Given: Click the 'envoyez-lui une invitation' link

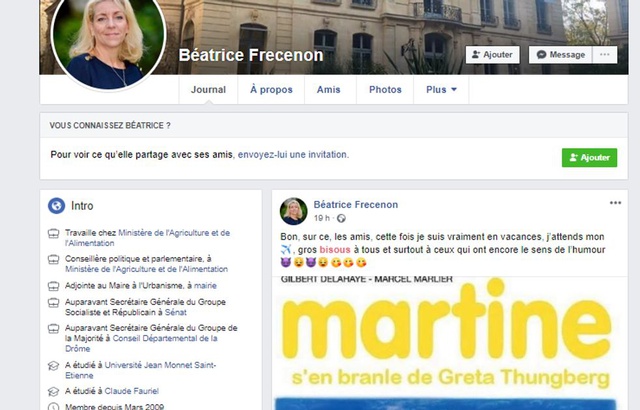Looking at the screenshot, I should click(x=293, y=155).
